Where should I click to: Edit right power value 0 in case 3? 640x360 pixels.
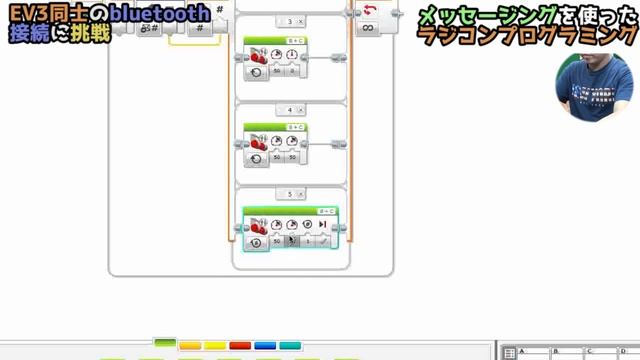(292, 71)
